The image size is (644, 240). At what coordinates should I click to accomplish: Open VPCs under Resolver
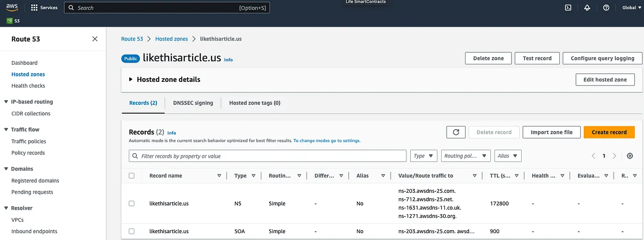[x=17, y=220]
